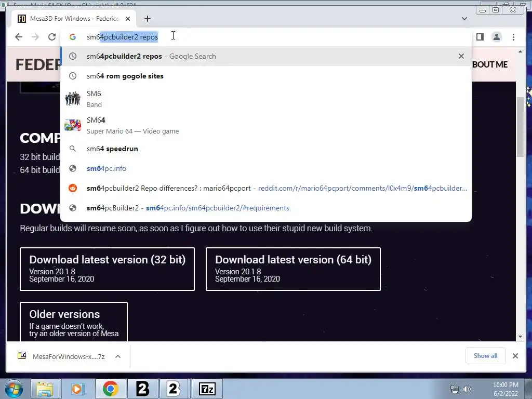This screenshot has width=532, height=399.
Task: Click the network tray icon
Action: point(454,389)
